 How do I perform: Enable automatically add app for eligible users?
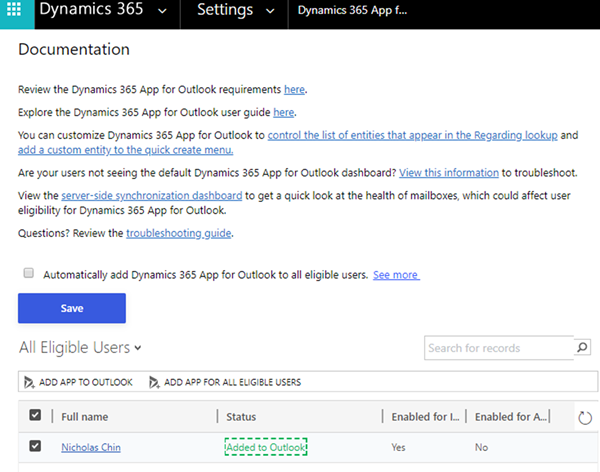click(29, 273)
